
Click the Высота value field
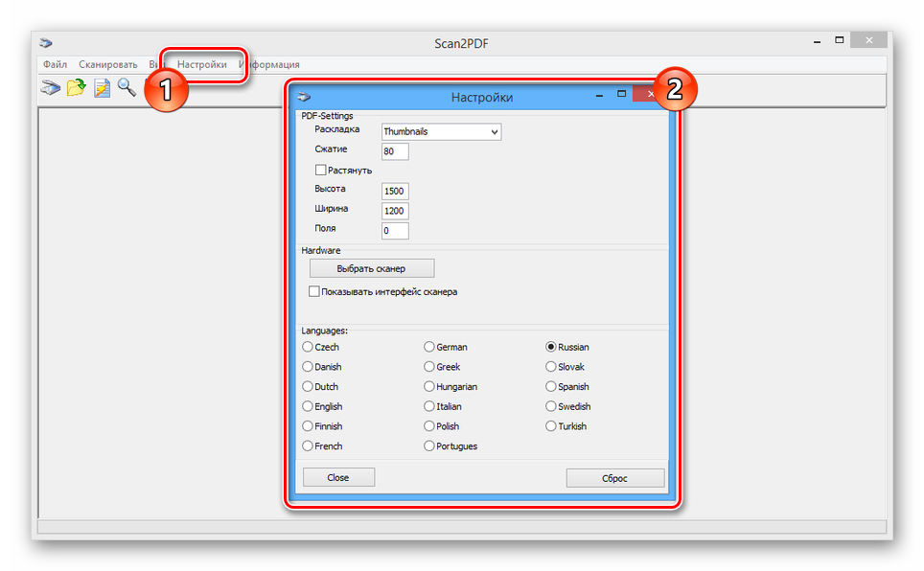coord(395,192)
